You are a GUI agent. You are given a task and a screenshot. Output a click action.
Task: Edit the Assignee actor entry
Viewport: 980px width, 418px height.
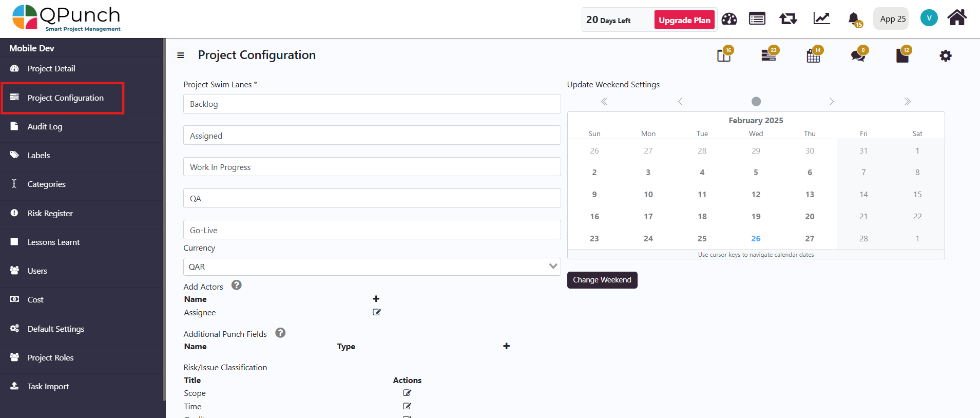[x=376, y=312]
